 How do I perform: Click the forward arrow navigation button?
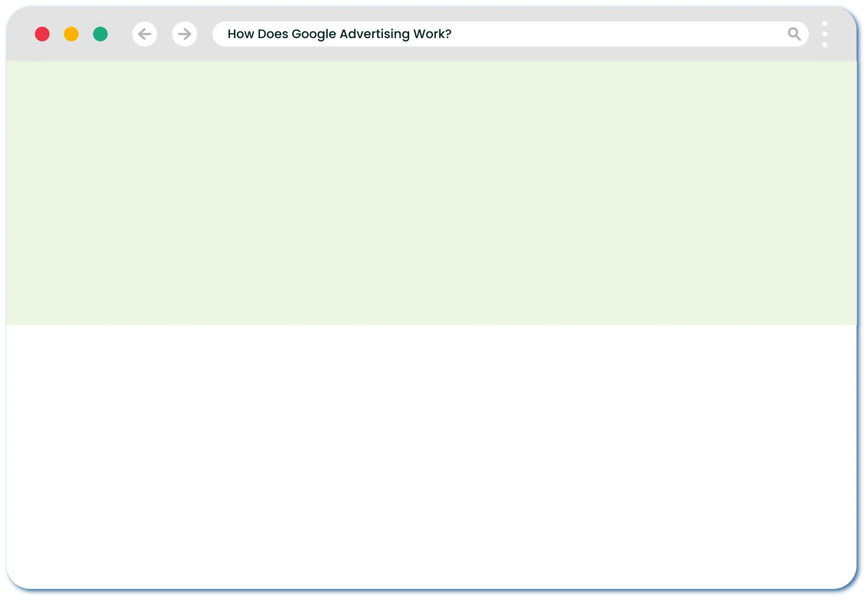coord(184,34)
